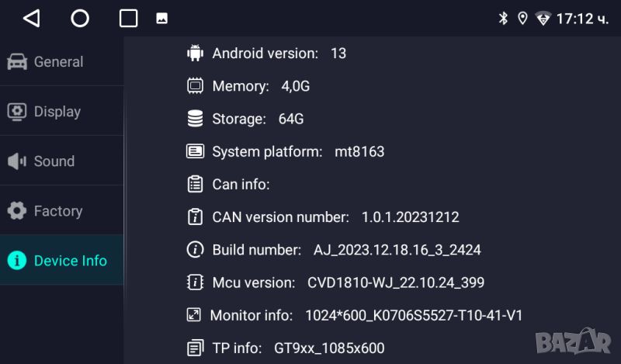
Task: Tap the Wi-Fi signal status icon
Action: (543, 19)
